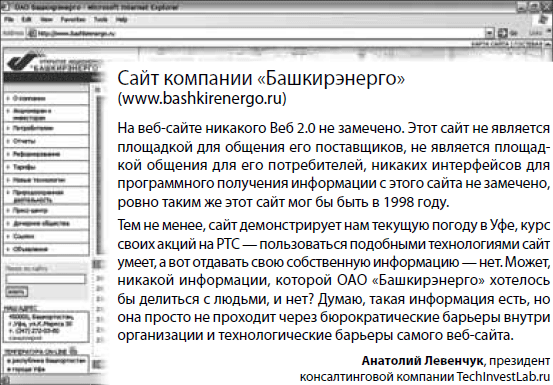Open the 'Тарифы' sidebar link
This screenshot has width=553, height=385.
[24, 167]
